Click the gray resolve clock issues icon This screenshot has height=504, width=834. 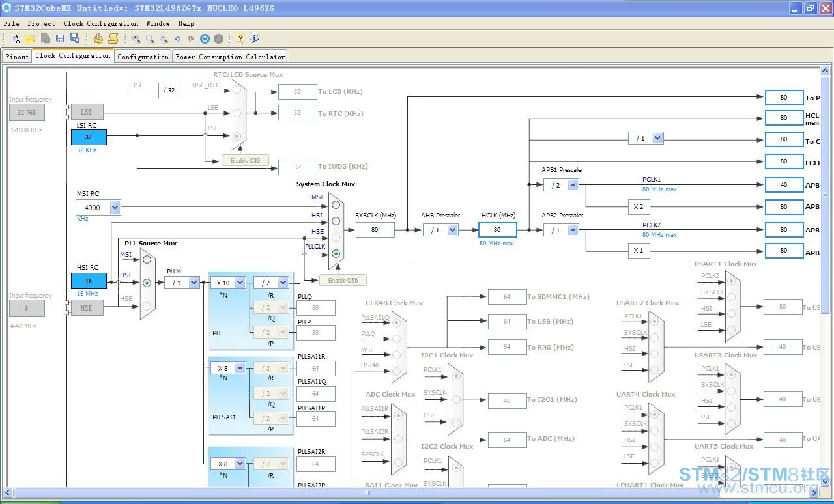219,38
